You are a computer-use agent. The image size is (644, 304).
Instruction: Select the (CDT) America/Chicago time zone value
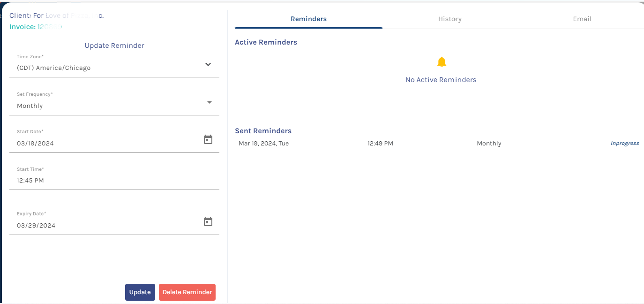[x=54, y=68]
